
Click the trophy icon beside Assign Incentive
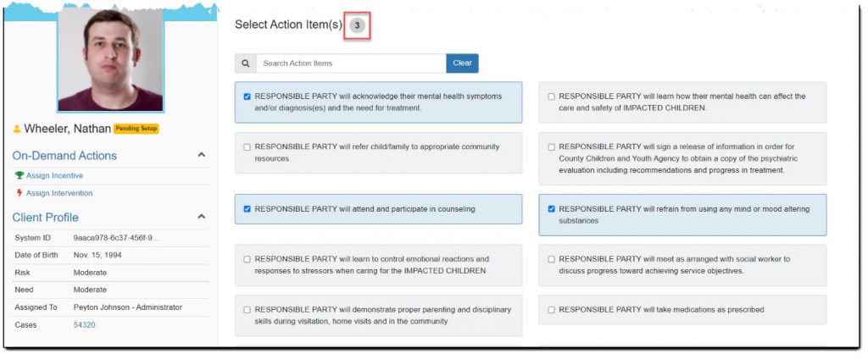click(x=19, y=176)
